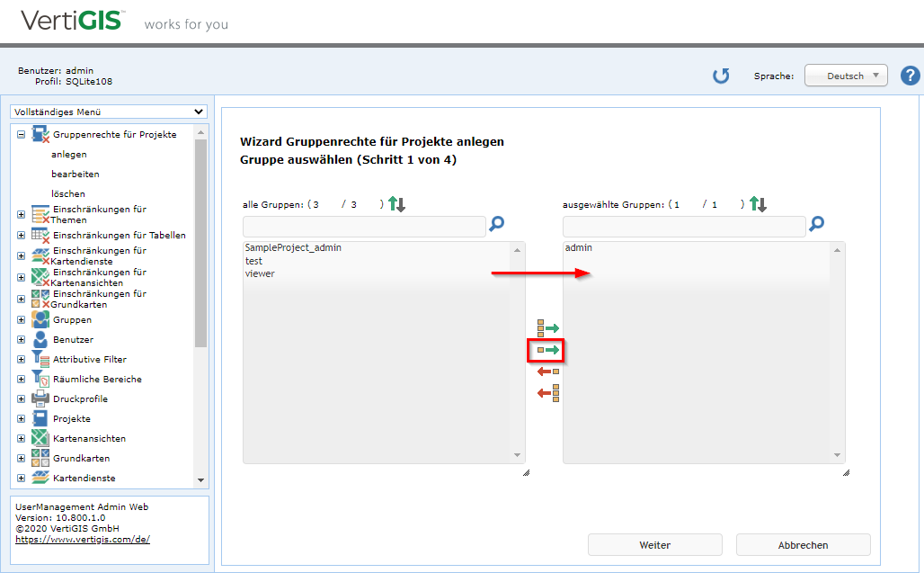924x573 pixels.
Task: Remove selected group with single red arrow
Action: pyautogui.click(x=548, y=372)
